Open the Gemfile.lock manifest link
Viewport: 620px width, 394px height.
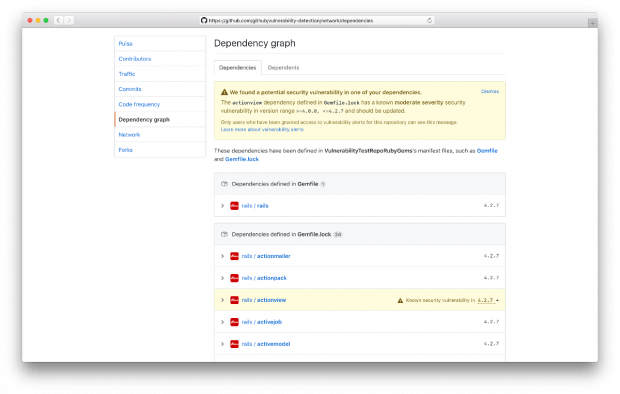click(242, 159)
